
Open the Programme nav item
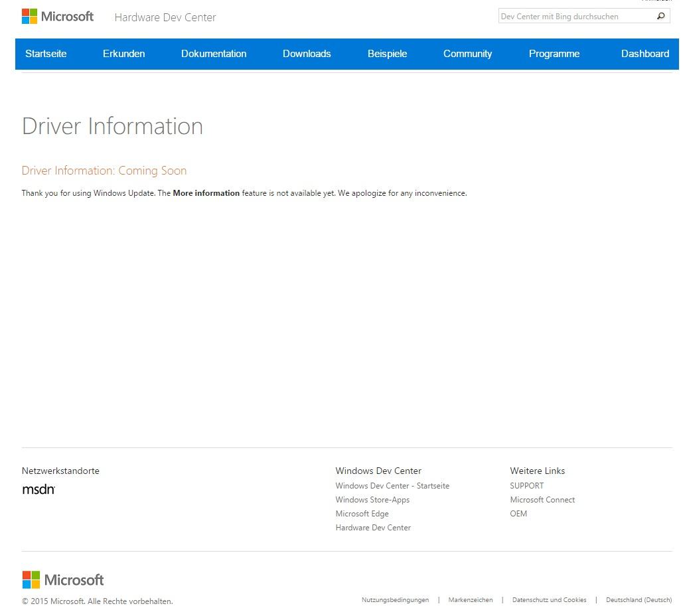(554, 54)
